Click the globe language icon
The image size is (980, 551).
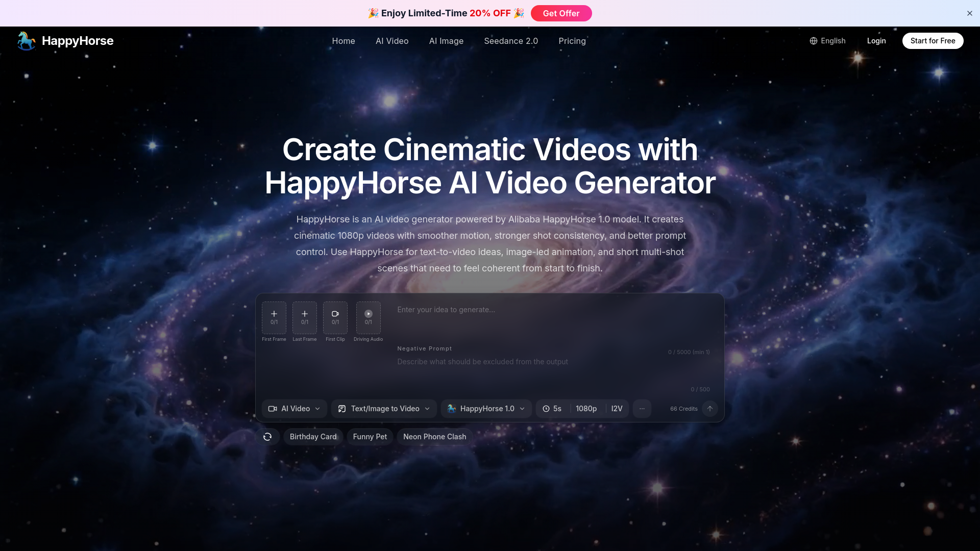coord(814,41)
